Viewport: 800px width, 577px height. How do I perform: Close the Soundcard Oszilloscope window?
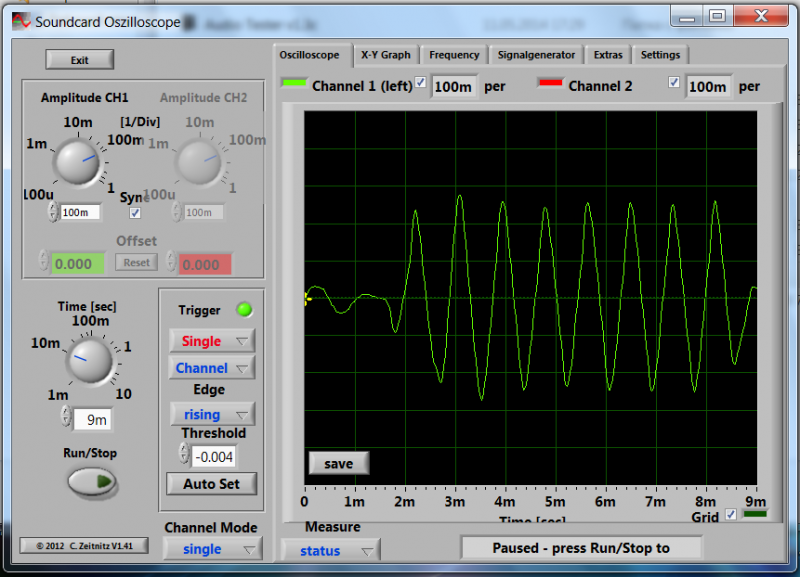point(761,16)
